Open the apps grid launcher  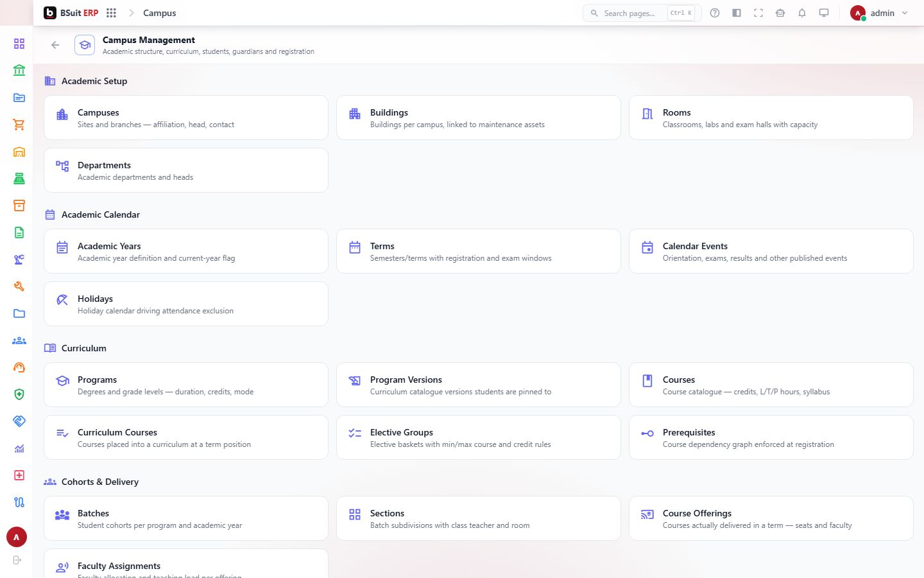click(111, 13)
